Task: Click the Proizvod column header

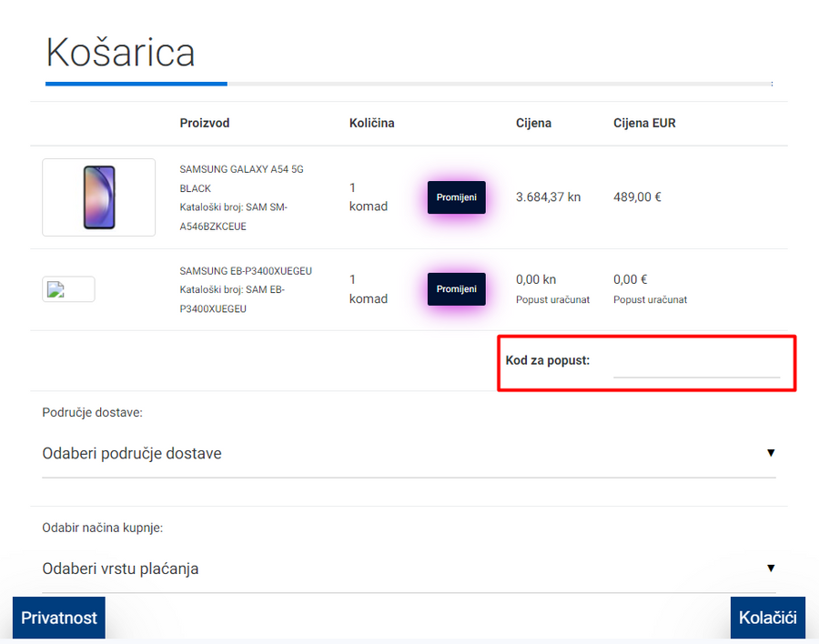Action: [x=205, y=123]
